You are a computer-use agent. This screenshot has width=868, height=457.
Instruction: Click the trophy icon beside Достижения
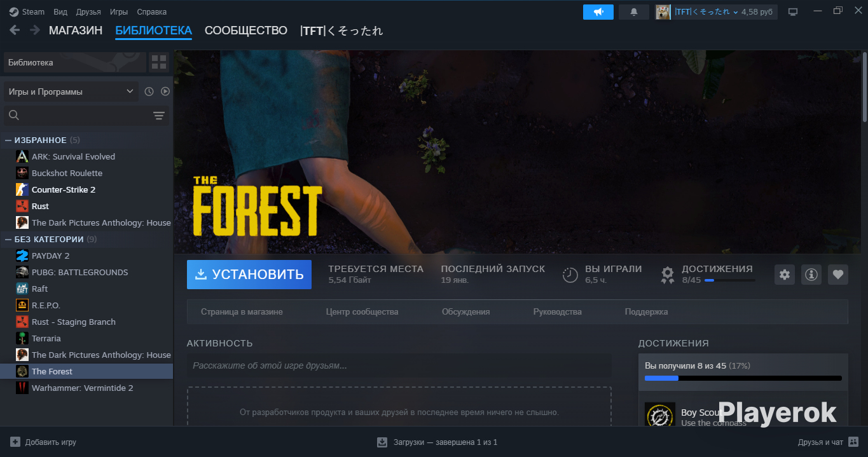click(x=668, y=275)
